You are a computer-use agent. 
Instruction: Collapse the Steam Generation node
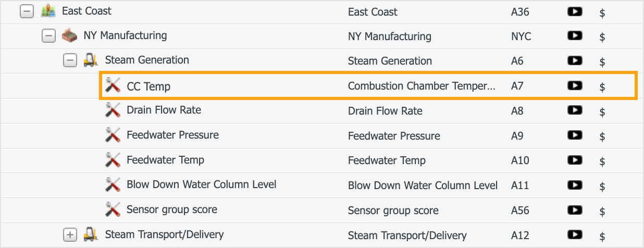tap(70, 60)
